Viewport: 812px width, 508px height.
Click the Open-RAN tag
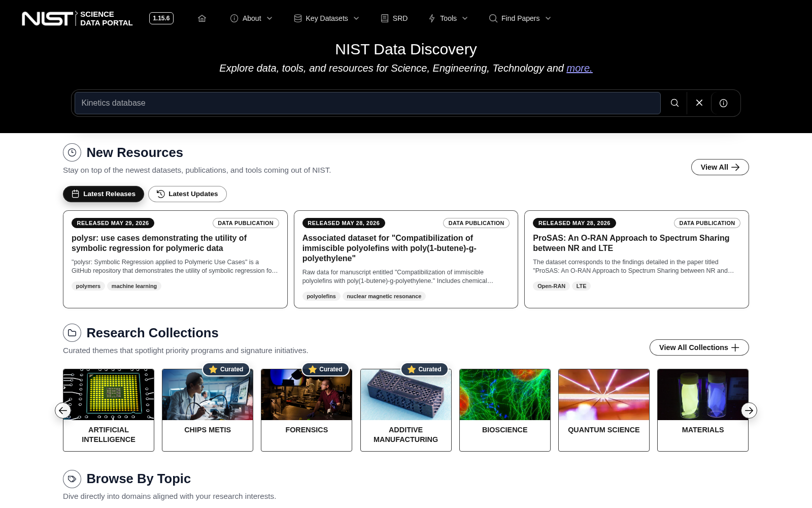551,286
